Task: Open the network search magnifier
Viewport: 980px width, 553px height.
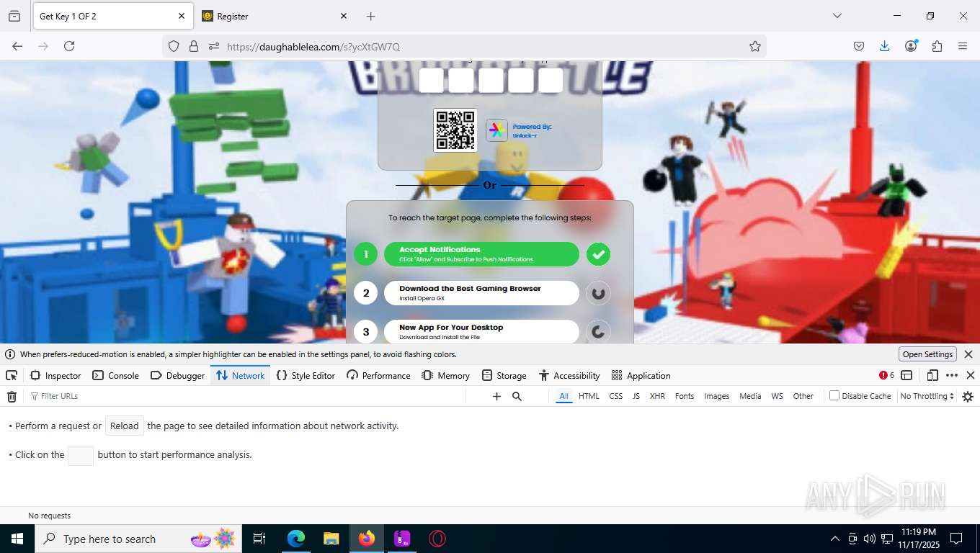Action: pyautogui.click(x=517, y=396)
